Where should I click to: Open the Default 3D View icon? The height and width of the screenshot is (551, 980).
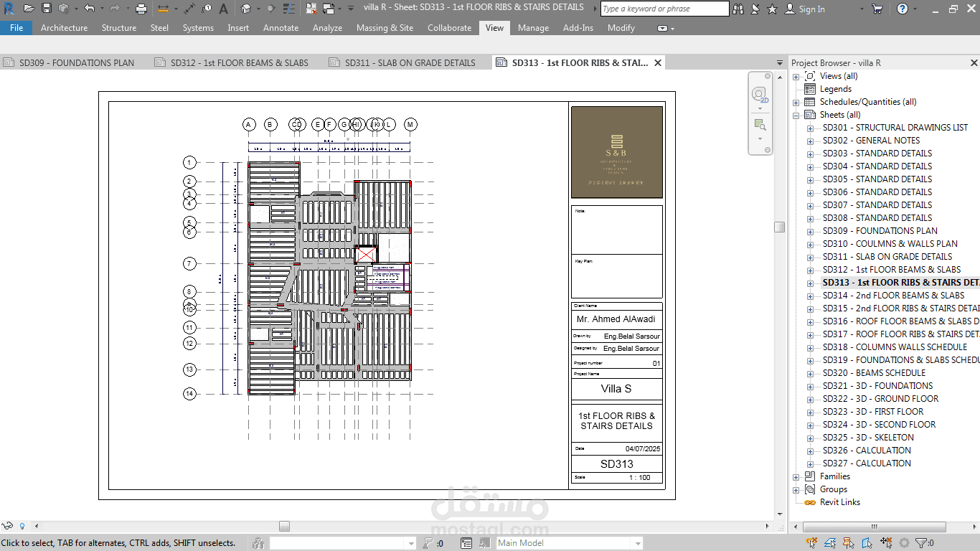246,9
